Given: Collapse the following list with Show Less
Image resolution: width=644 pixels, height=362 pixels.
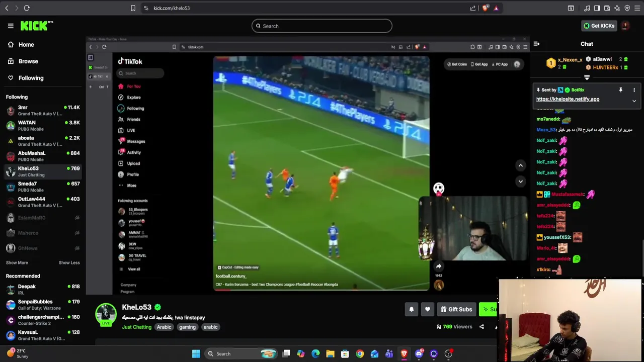Looking at the screenshot, I should coord(69,262).
